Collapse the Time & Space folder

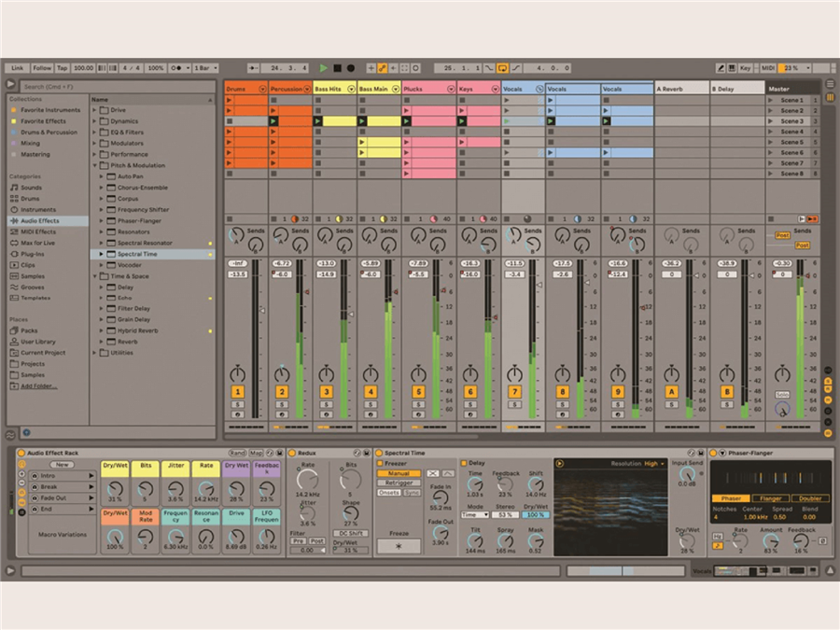95,277
